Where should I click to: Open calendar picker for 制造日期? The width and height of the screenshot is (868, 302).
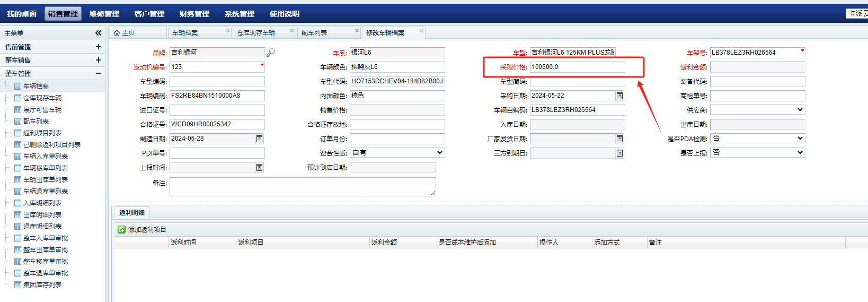(x=259, y=139)
